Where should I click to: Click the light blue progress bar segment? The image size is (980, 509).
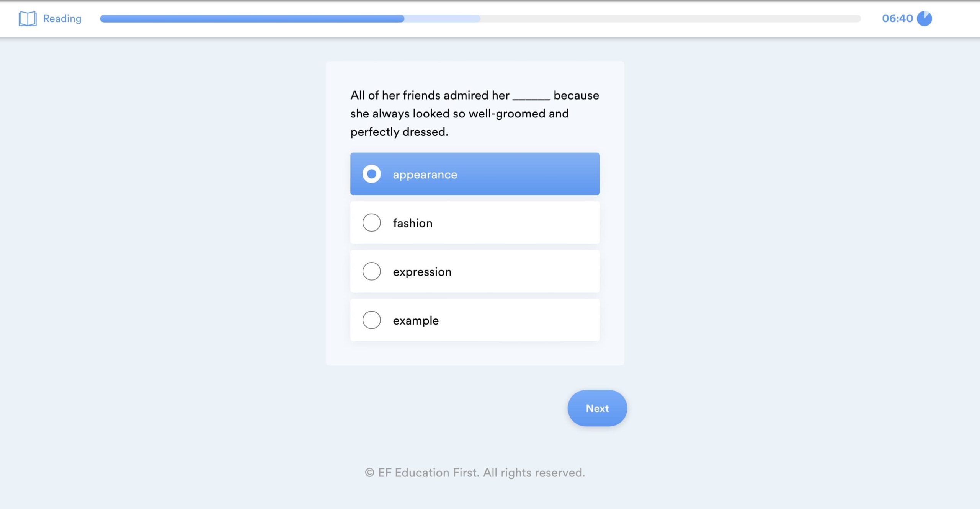[442, 18]
